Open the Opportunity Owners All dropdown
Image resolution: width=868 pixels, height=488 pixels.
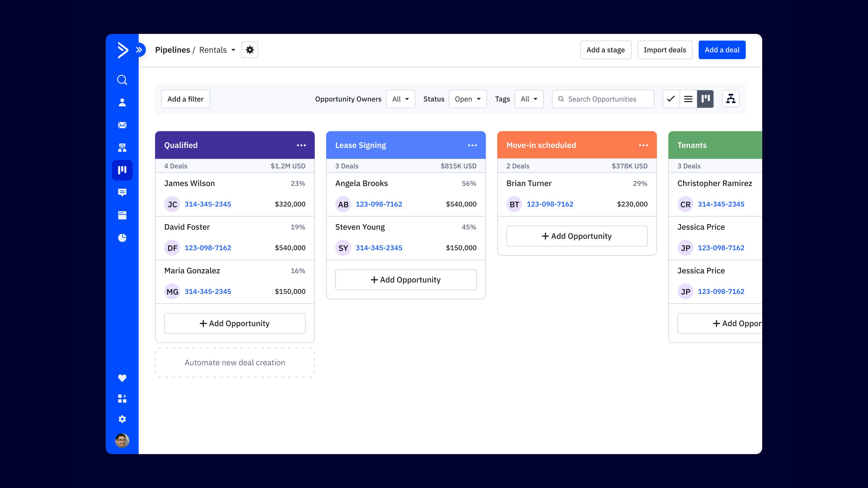(400, 99)
